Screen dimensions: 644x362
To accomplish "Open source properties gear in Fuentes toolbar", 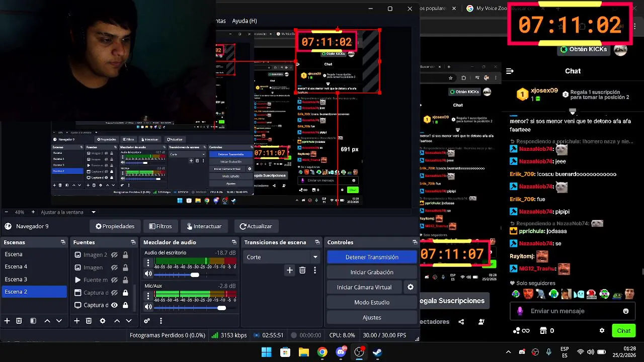I will pyautogui.click(x=103, y=321).
